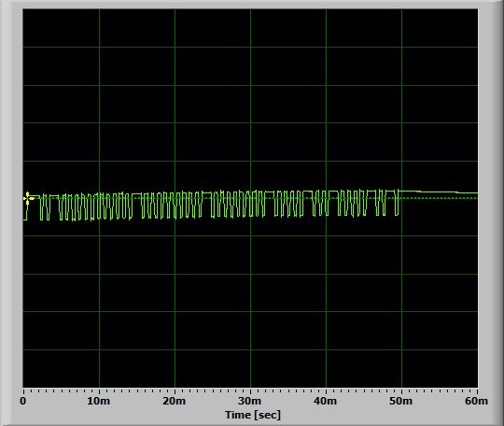Click the topmost horizontal grid line
504x426 pixels.
(250, 48)
